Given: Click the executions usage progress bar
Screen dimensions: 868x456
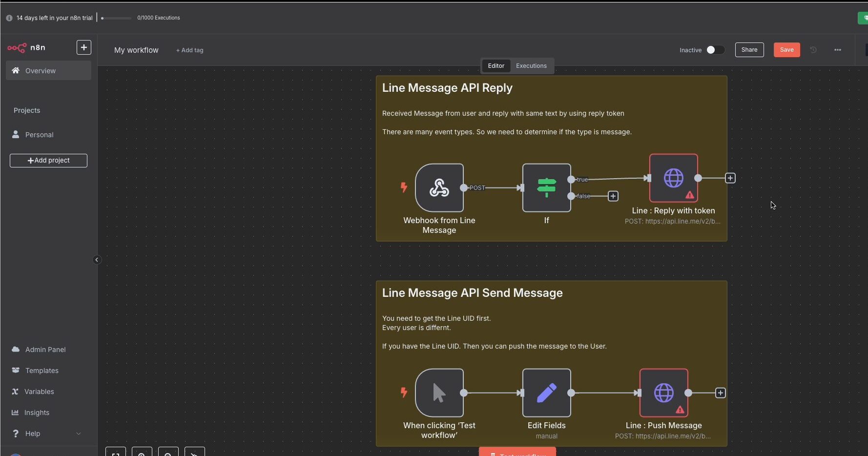Looking at the screenshot, I should 116,18.
